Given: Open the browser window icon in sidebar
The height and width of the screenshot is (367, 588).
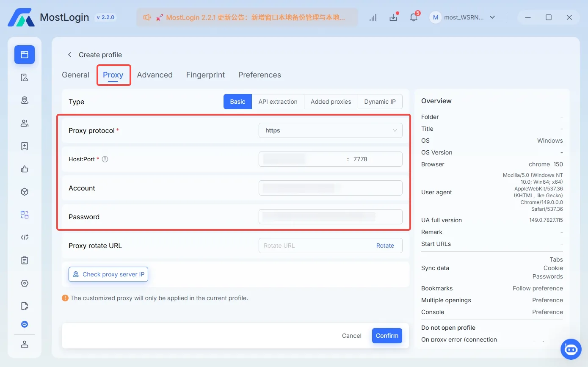Looking at the screenshot, I should pyautogui.click(x=25, y=55).
